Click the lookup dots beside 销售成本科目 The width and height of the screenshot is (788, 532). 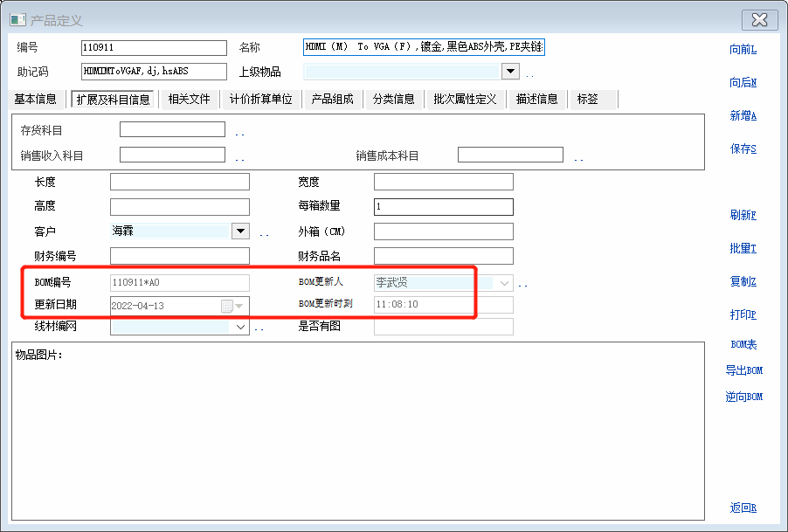(x=578, y=159)
